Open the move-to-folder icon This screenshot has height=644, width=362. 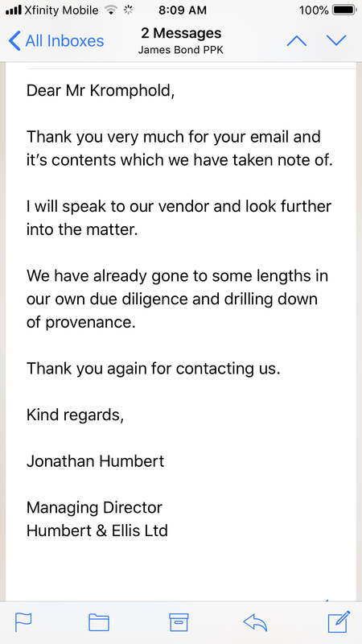pyautogui.click(x=99, y=622)
